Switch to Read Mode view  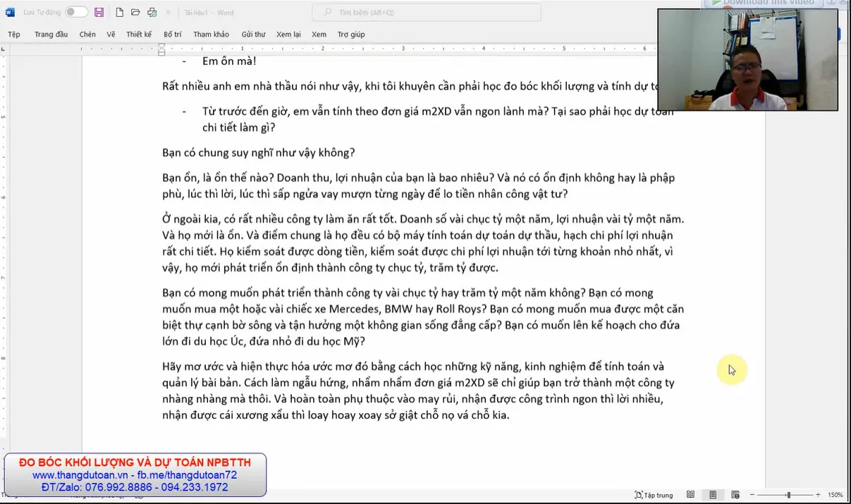click(x=690, y=495)
